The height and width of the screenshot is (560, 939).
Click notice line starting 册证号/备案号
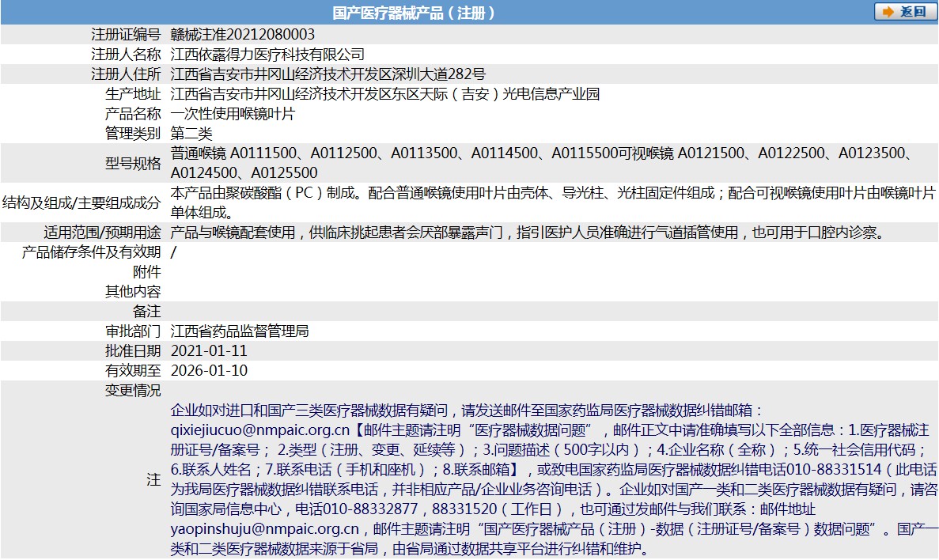click(x=548, y=450)
